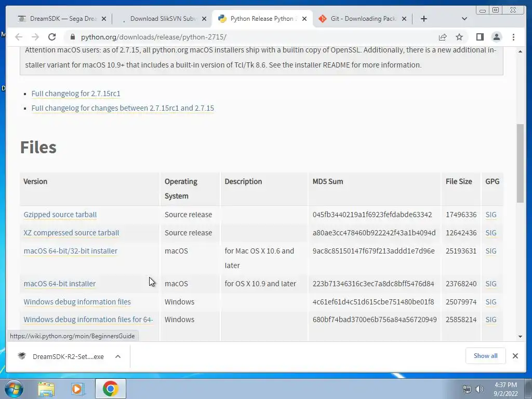The height and width of the screenshot is (399, 532).
Task: Download Gzipped source tarball
Action: tap(60, 215)
